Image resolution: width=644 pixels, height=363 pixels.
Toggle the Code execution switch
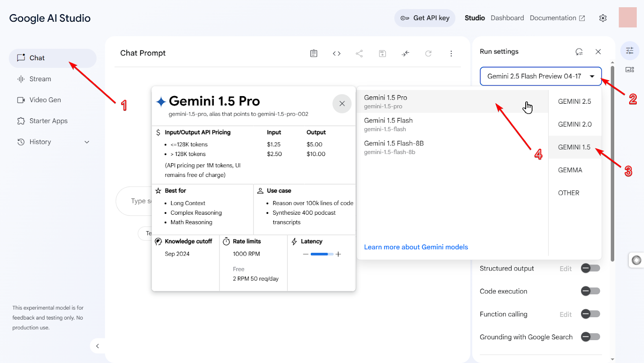click(590, 291)
